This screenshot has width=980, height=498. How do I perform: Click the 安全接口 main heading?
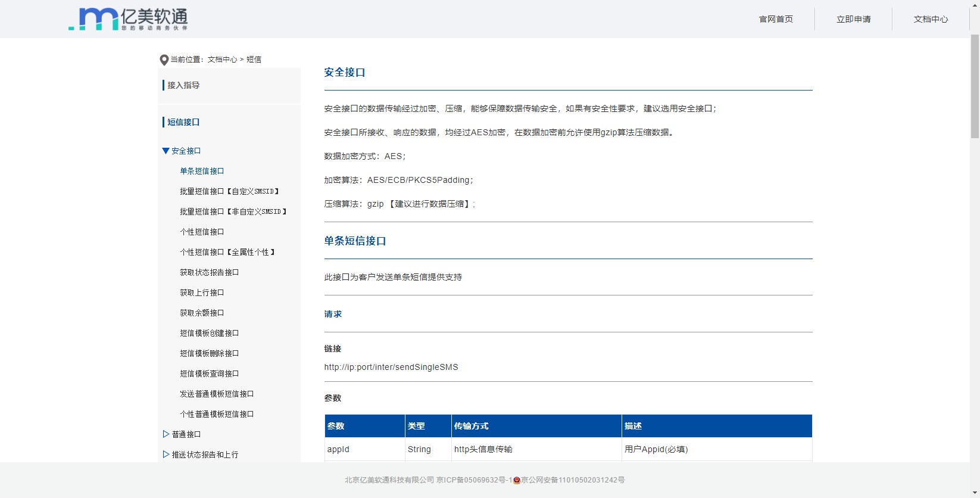tap(345, 73)
